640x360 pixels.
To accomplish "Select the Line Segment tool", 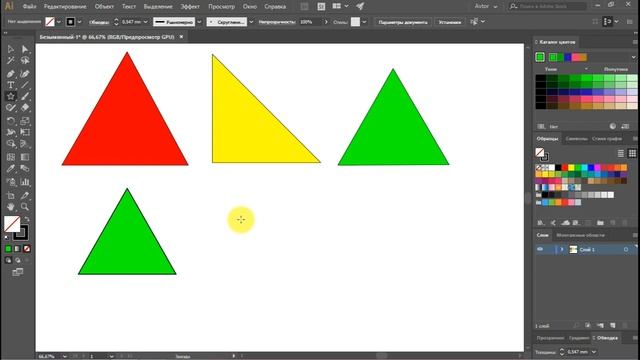I will point(25,85).
